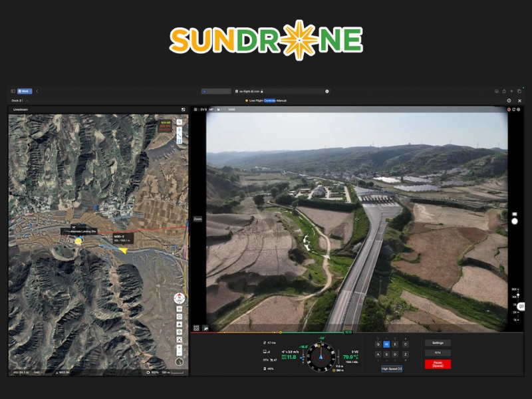Click the battery percentage indicator

point(269,369)
